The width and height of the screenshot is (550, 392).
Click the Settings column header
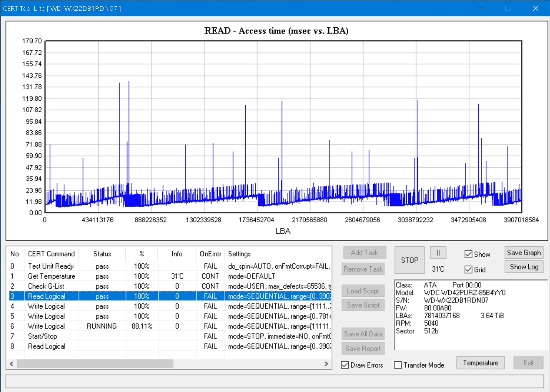coord(239,254)
